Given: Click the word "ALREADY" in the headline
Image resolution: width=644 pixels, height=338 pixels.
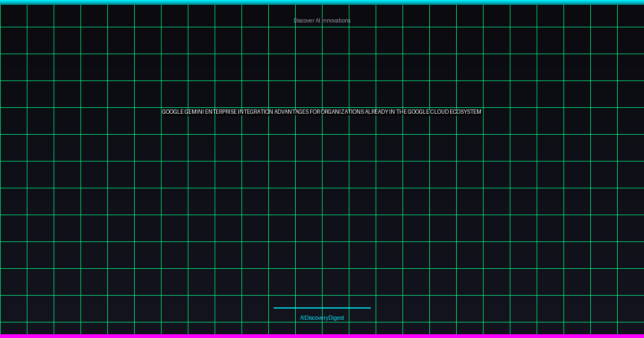Looking at the screenshot, I should 377,112.
